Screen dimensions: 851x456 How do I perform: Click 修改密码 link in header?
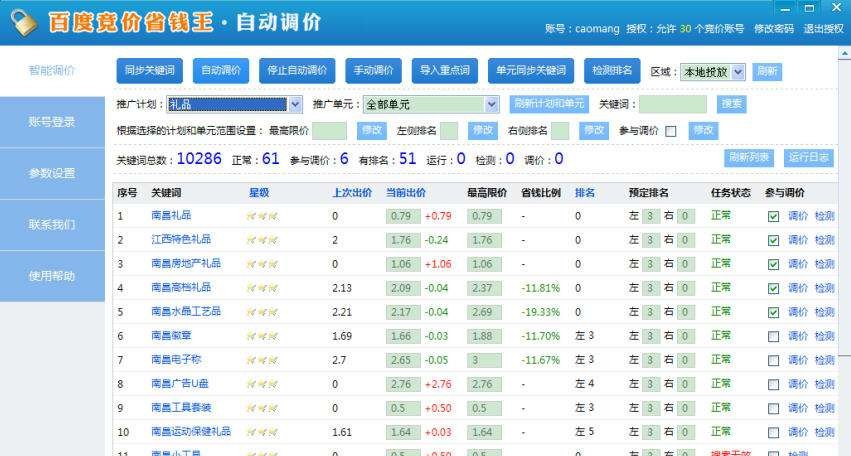click(x=773, y=29)
